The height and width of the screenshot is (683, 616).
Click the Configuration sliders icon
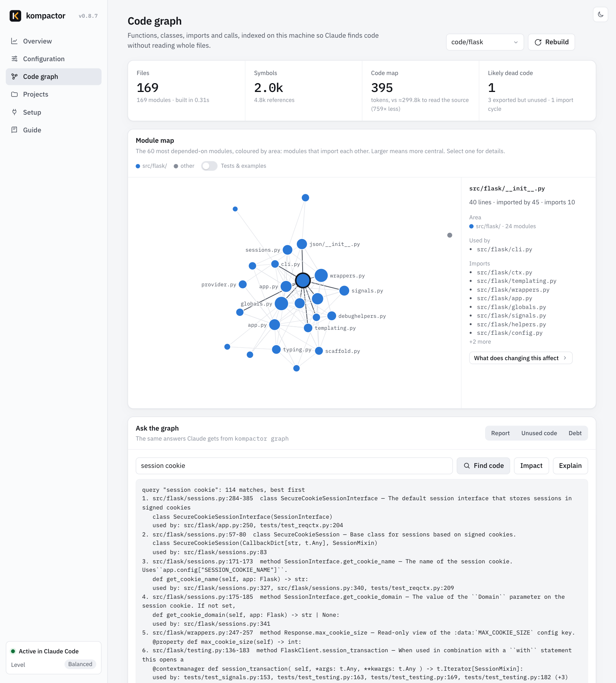pyautogui.click(x=14, y=59)
